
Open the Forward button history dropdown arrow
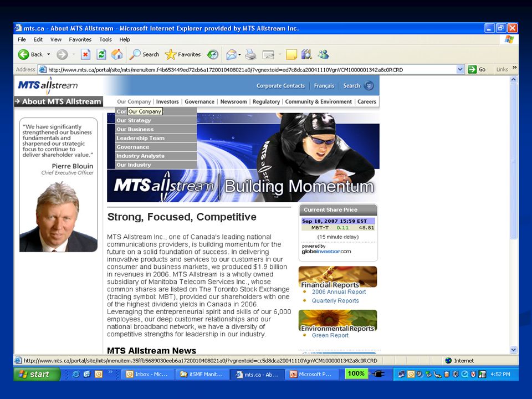tap(73, 54)
